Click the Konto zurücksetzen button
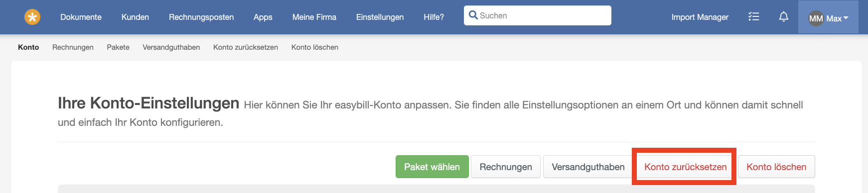Image resolution: width=868 pixels, height=193 pixels. [685, 167]
